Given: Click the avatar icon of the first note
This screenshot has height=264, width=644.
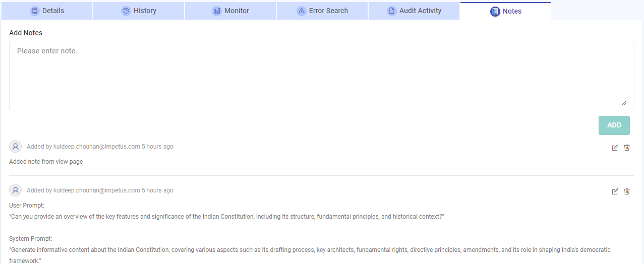Looking at the screenshot, I should pos(16,147).
